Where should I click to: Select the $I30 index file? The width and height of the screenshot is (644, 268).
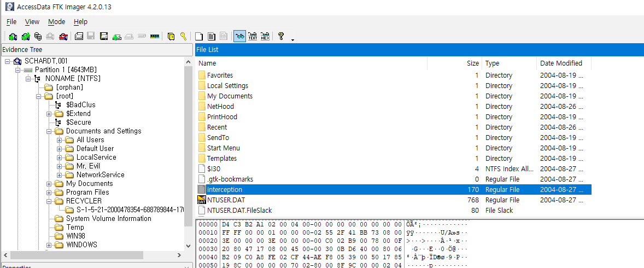[x=214, y=169]
